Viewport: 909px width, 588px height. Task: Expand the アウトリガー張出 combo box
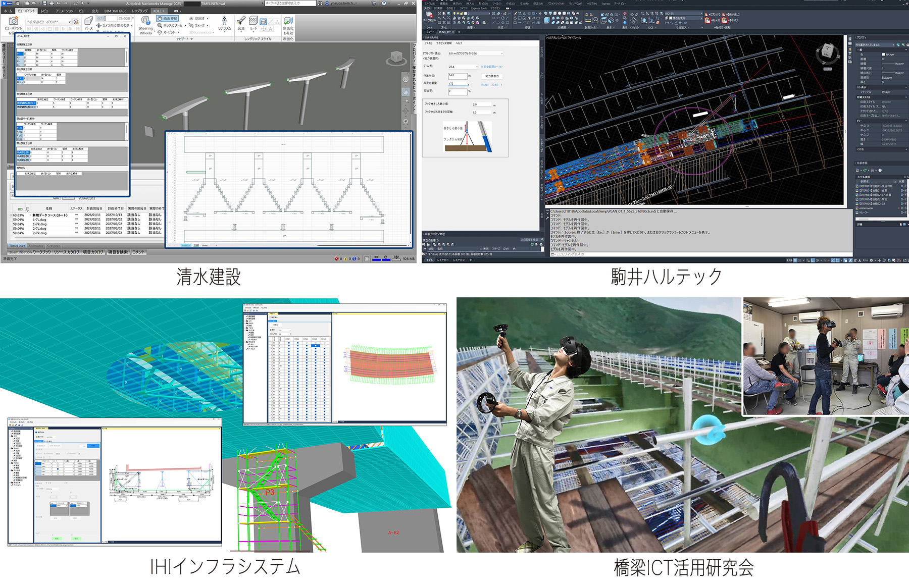point(475,54)
